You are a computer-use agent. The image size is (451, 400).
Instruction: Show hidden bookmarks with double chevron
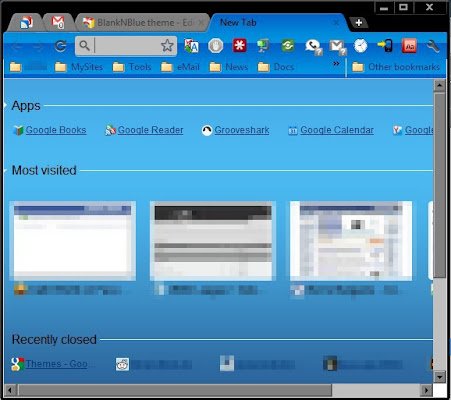coord(336,63)
